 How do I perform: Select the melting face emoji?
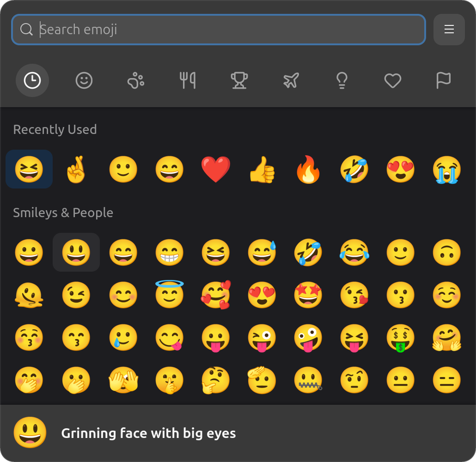pyautogui.click(x=29, y=295)
